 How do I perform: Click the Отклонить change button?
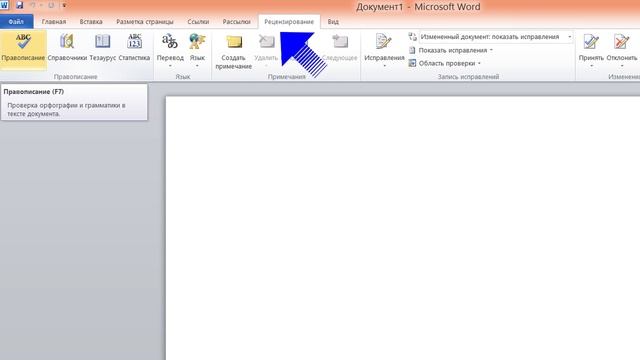coord(622,50)
